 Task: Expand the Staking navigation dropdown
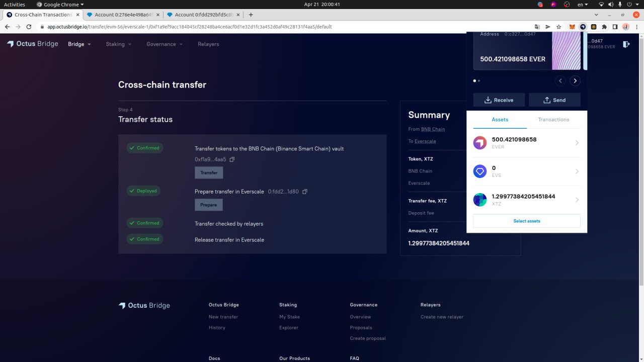118,44
